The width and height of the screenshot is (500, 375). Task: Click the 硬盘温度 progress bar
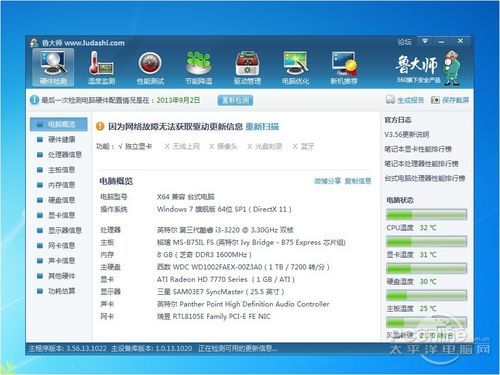click(426, 268)
